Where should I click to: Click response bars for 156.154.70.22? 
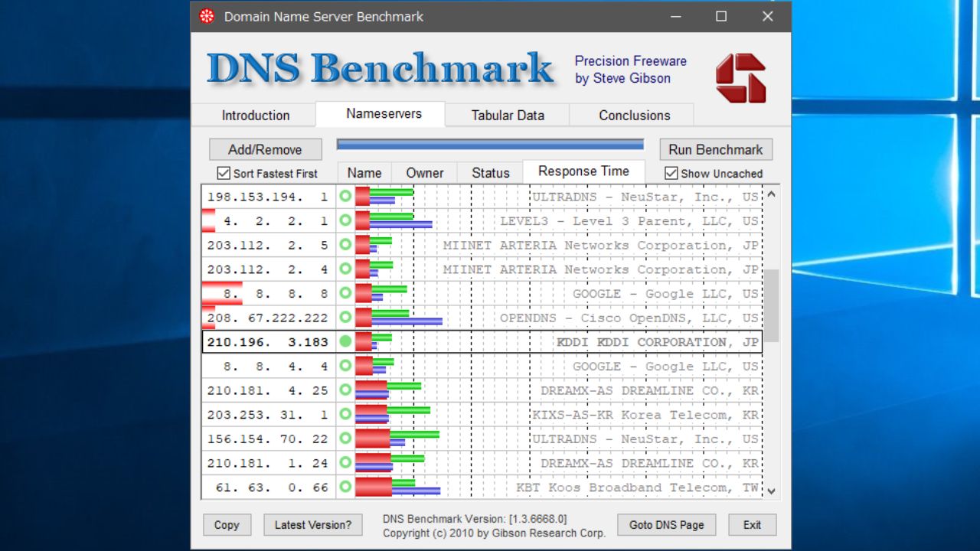[x=397, y=439]
